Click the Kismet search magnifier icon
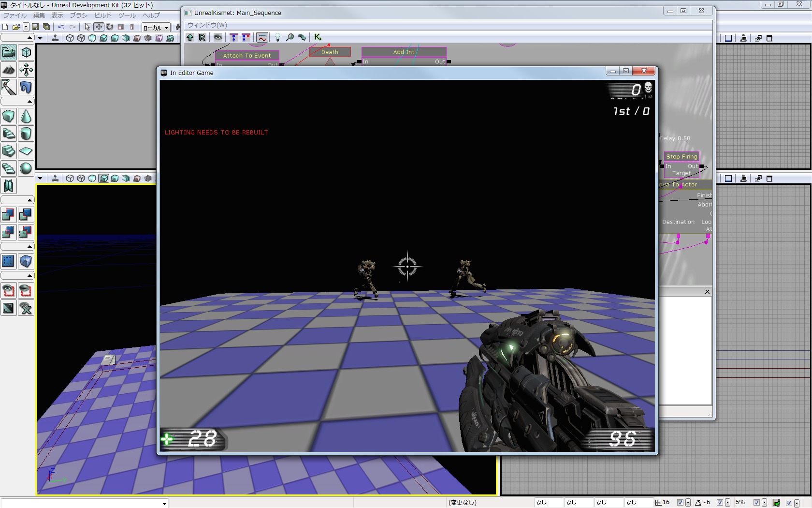The height and width of the screenshot is (508, 812). click(290, 37)
